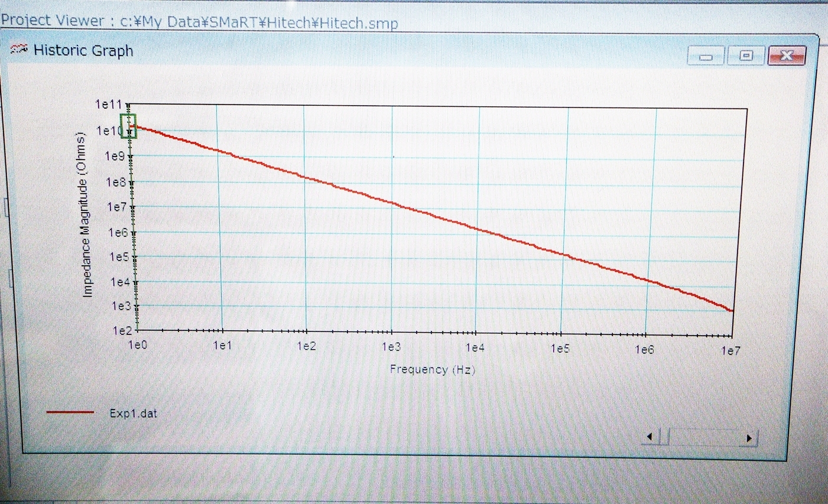Click the 1e4 impedance axis label

[121, 282]
